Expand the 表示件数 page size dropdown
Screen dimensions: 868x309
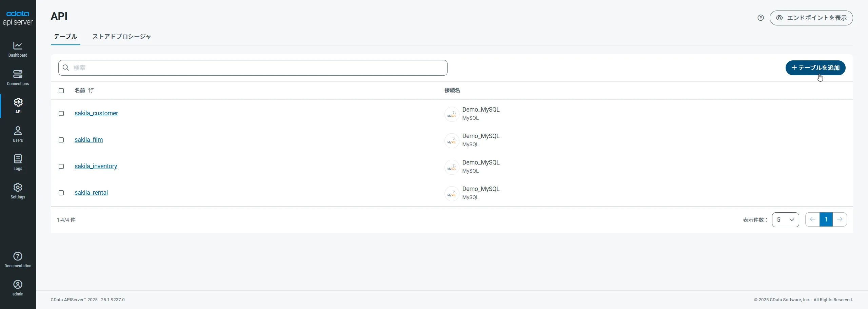point(785,220)
